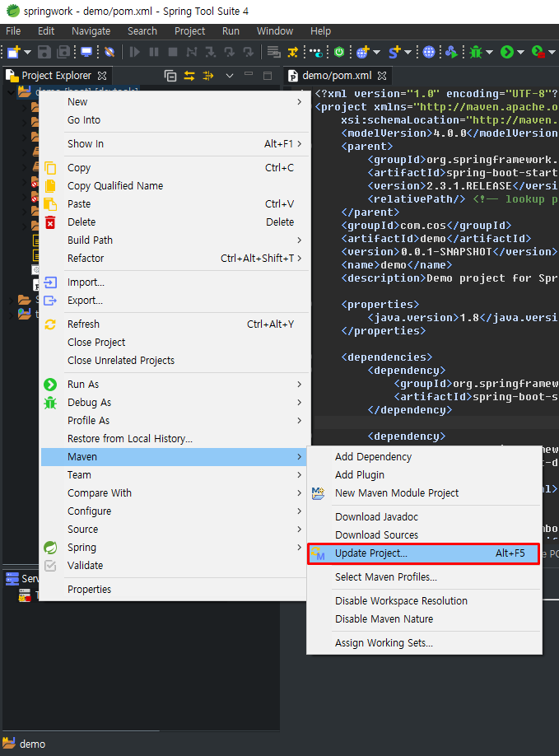Viewport: 559px width, 756px height.
Task: Click the green Run toolbar icon
Action: point(506,52)
